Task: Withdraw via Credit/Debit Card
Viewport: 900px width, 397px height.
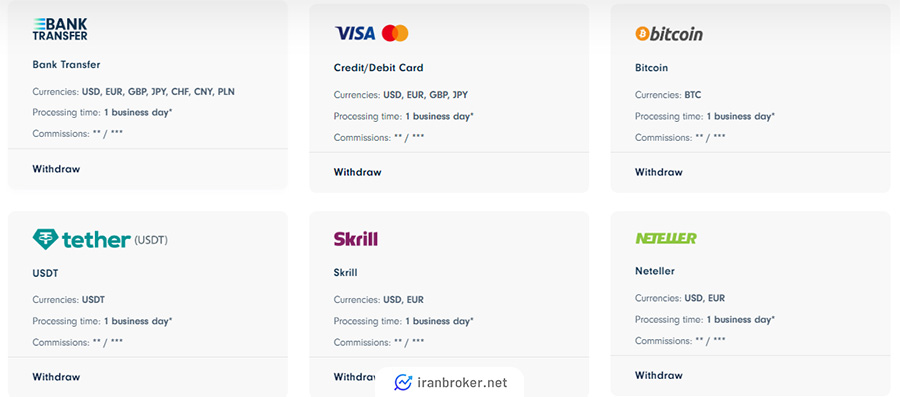Action: click(358, 172)
